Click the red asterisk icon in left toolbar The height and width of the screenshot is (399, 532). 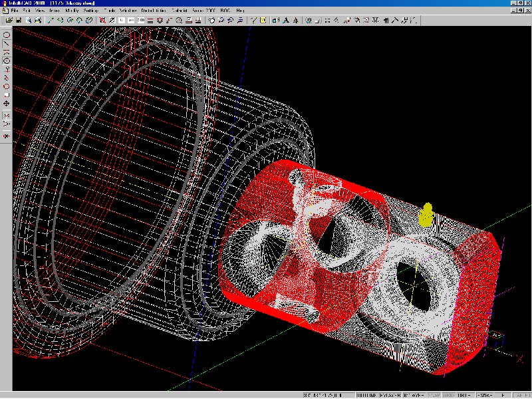(6, 136)
